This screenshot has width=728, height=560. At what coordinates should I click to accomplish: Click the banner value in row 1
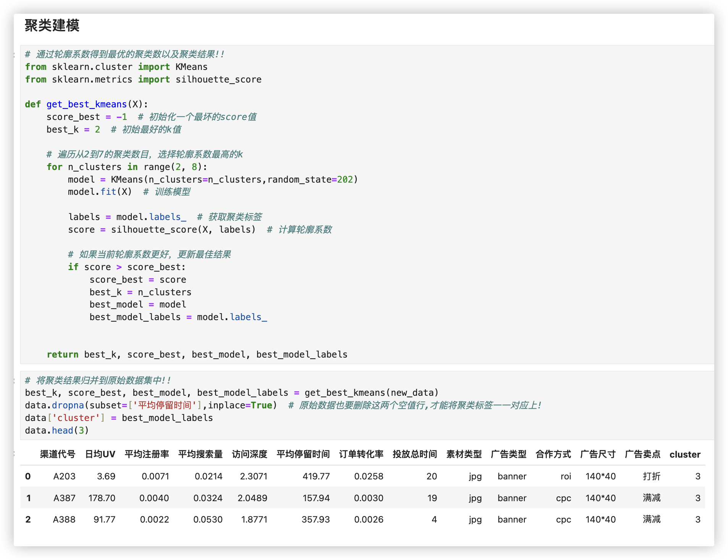pyautogui.click(x=511, y=498)
